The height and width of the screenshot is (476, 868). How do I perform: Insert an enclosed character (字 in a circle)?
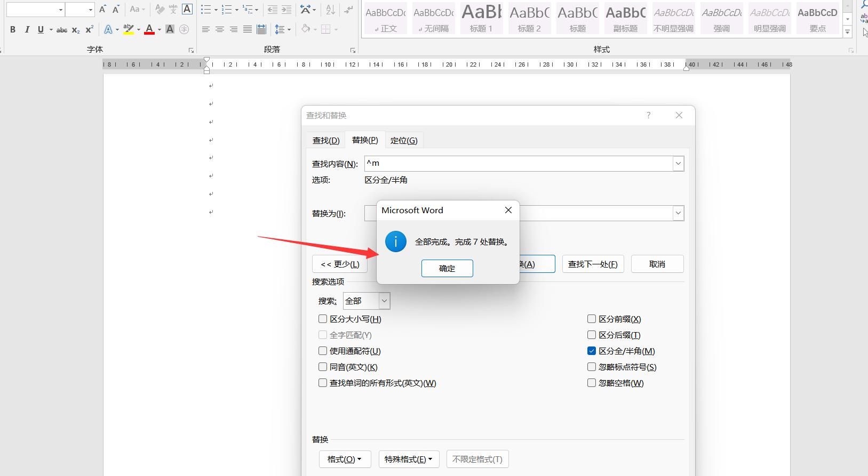184,29
